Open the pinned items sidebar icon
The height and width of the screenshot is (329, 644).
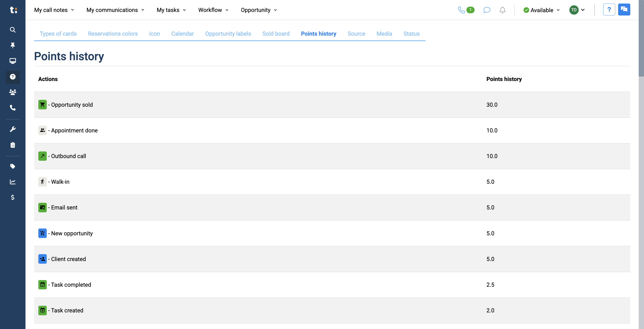(12, 45)
